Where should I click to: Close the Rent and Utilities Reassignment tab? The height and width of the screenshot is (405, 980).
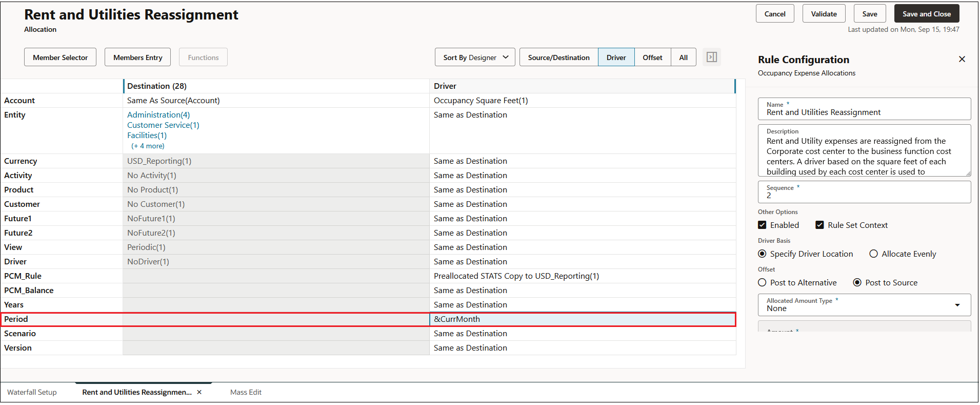199,392
